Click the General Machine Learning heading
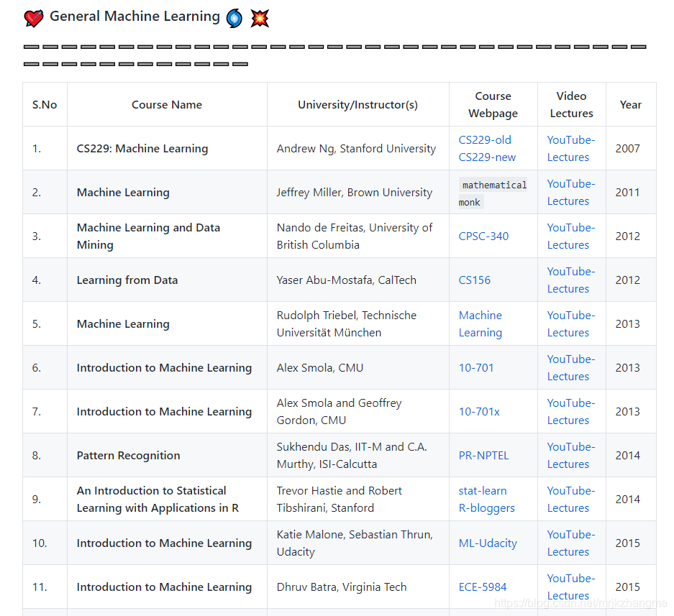The height and width of the screenshot is (616, 674). 135,16
